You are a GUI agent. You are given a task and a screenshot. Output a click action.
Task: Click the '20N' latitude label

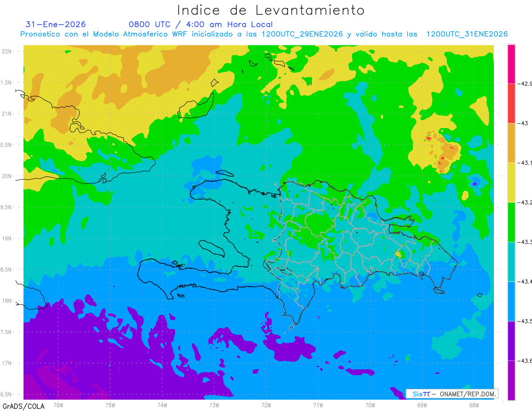tap(8, 176)
